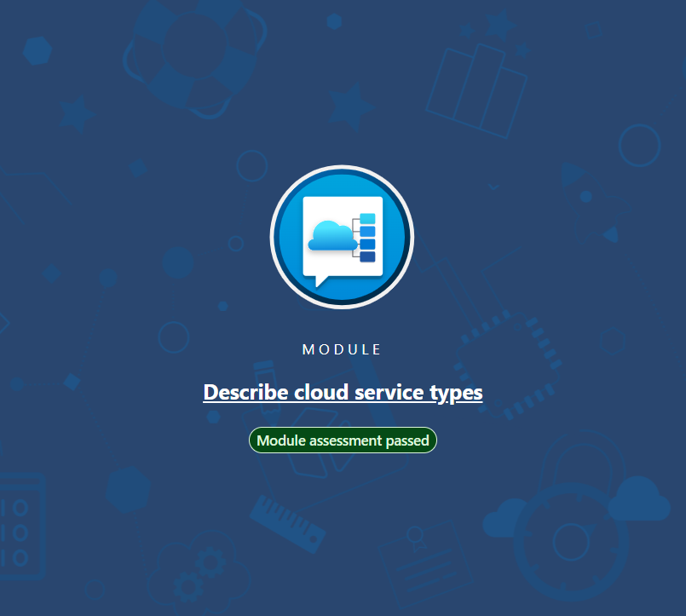Image resolution: width=686 pixels, height=616 pixels.
Task: Click the white ring around the module badge
Action: pyautogui.click(x=274, y=237)
